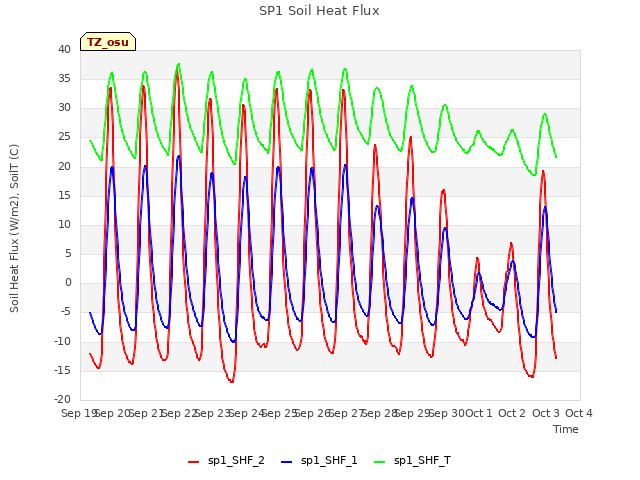640x480 pixels.
Task: Click the y-axis tick value 10
Action: (x=64, y=224)
